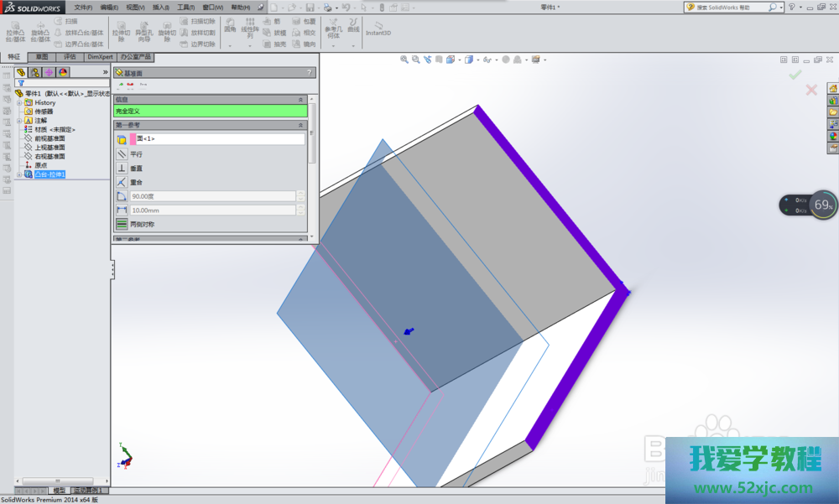
Task: Expand the 凸台-拉伸1 feature node
Action: click(19, 174)
